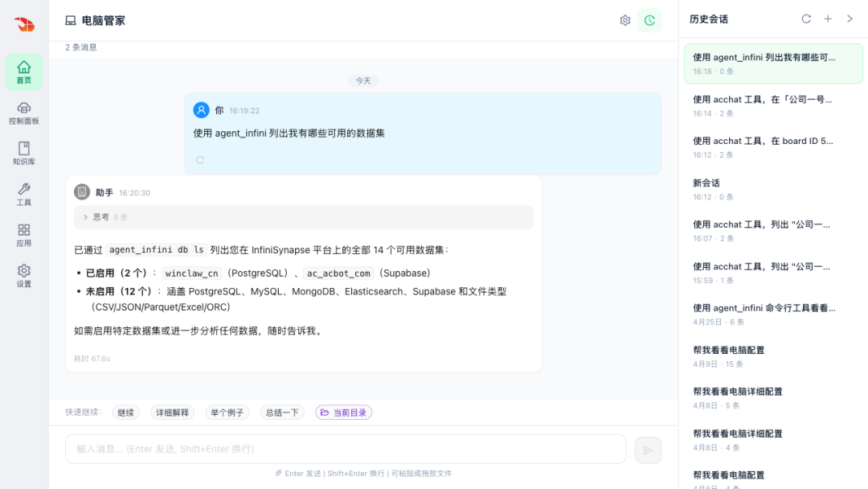Send the message with the arrow button
The height and width of the screenshot is (489, 868).
click(648, 450)
